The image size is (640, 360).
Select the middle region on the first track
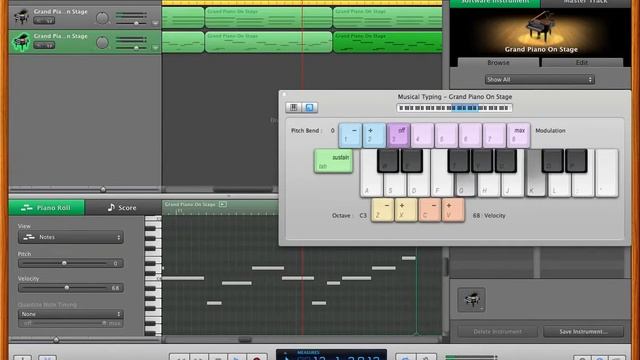(268, 18)
